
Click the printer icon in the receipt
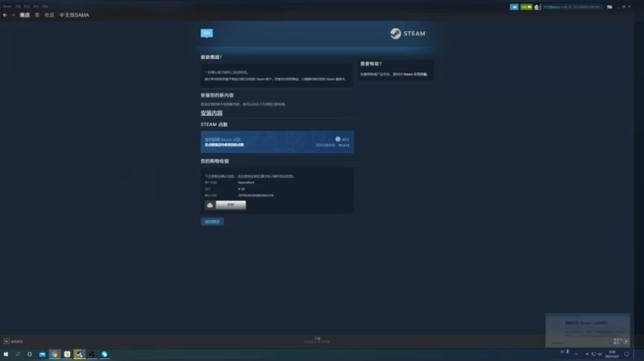coord(210,206)
